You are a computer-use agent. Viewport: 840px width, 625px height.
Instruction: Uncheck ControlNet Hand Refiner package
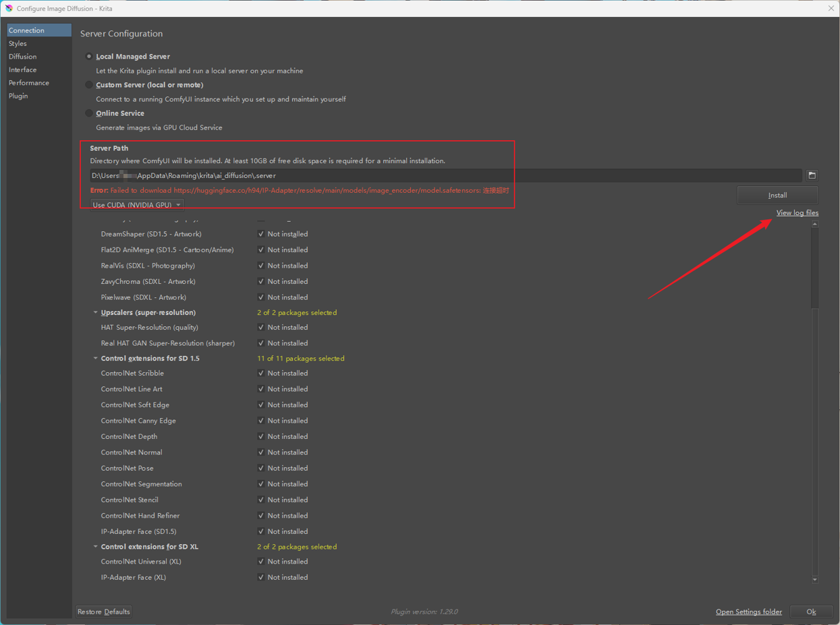[260, 516]
